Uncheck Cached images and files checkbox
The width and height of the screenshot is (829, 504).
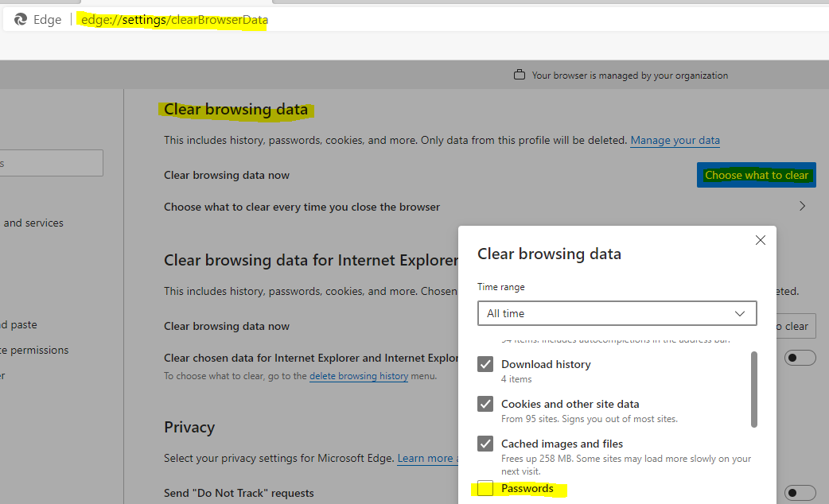click(485, 444)
